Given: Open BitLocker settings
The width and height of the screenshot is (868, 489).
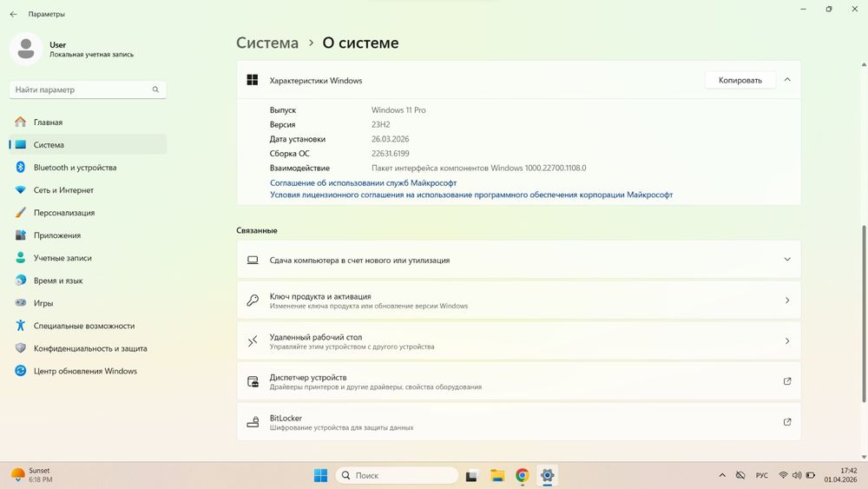Looking at the screenshot, I should click(519, 422).
